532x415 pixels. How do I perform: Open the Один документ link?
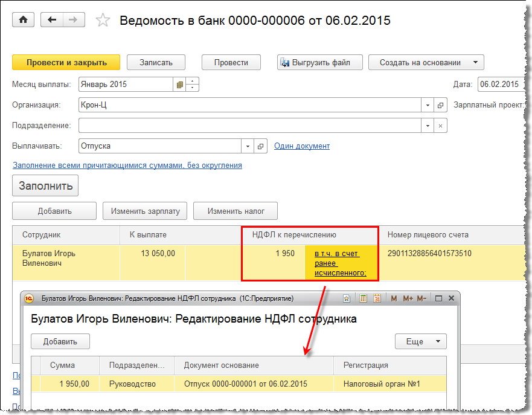302,146
